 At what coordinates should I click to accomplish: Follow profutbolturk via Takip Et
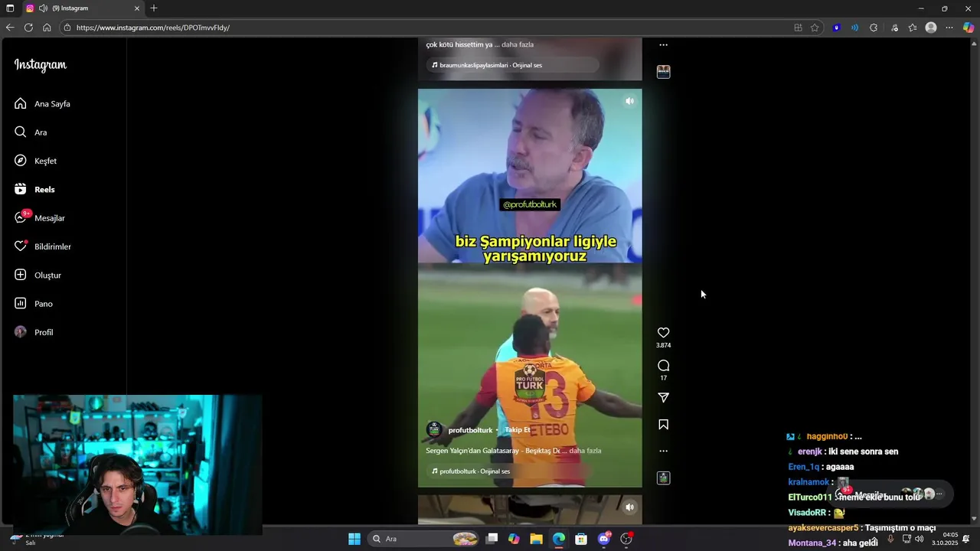[517, 430]
